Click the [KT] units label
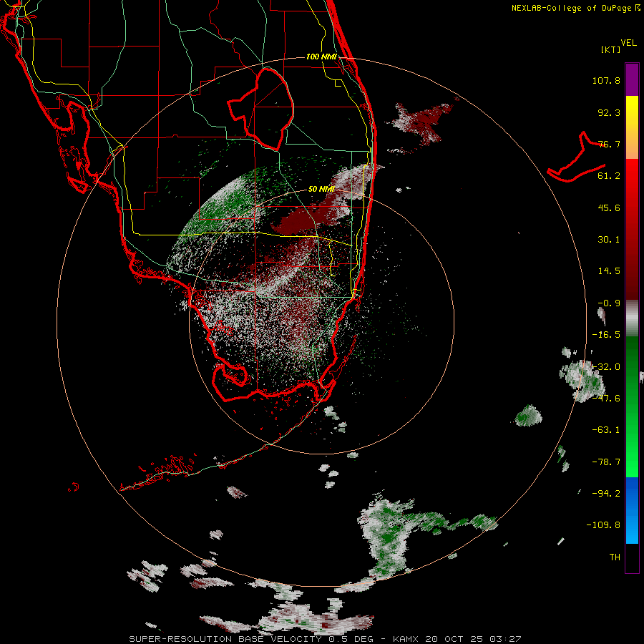Image resolution: width=644 pixels, height=644 pixels. (611, 49)
